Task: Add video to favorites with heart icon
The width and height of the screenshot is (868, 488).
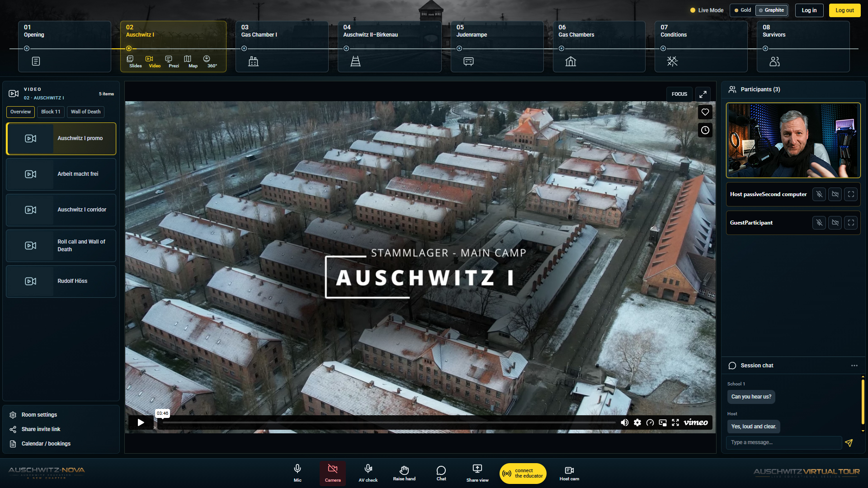Action: click(705, 112)
